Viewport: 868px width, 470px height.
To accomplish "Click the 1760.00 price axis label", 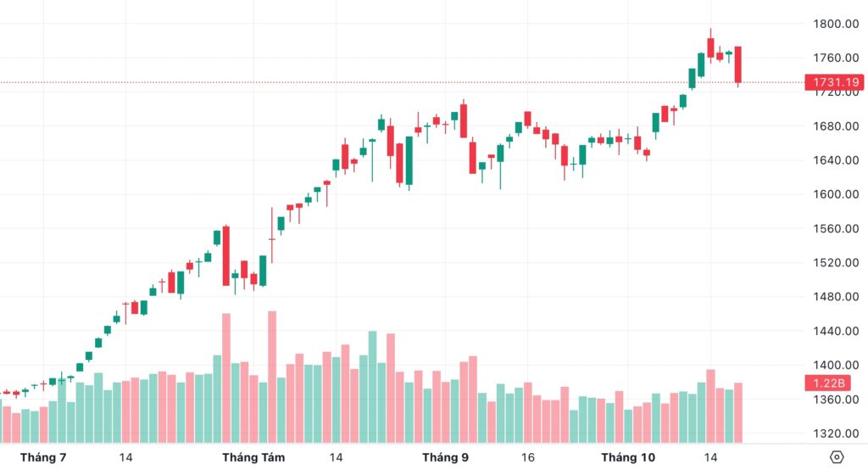I will pos(833,58).
